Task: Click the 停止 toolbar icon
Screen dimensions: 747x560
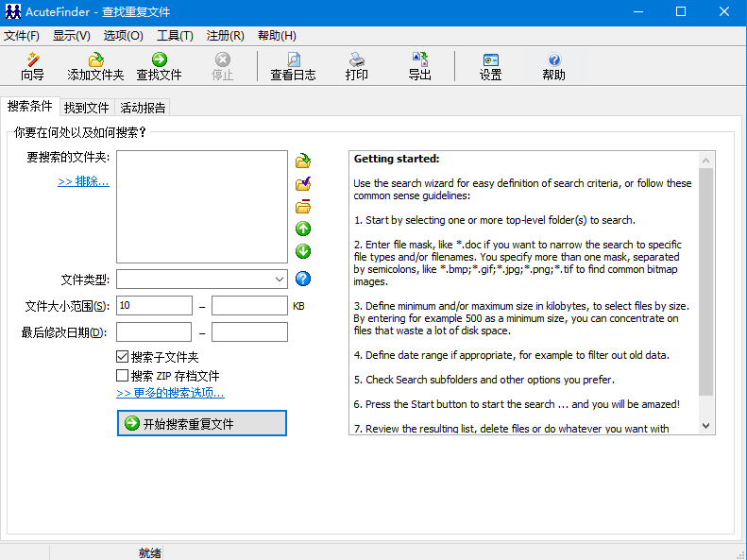Action: (223, 66)
